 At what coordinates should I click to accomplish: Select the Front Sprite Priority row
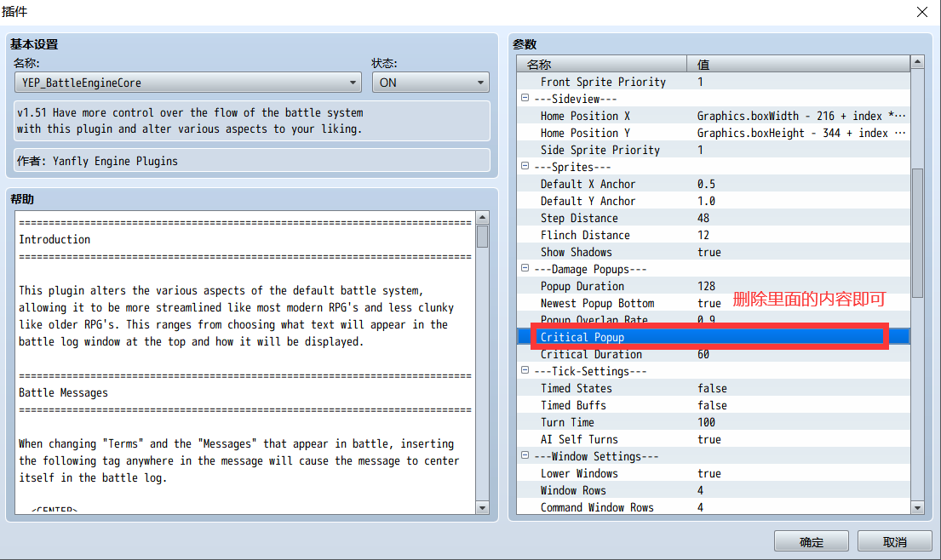pos(714,82)
